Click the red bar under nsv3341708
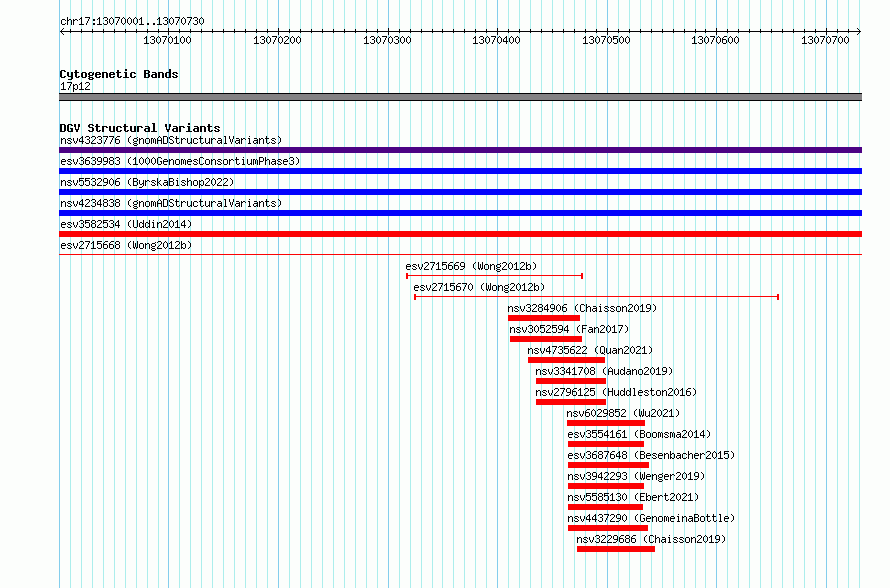This screenshot has height=588, width=890. (x=571, y=381)
